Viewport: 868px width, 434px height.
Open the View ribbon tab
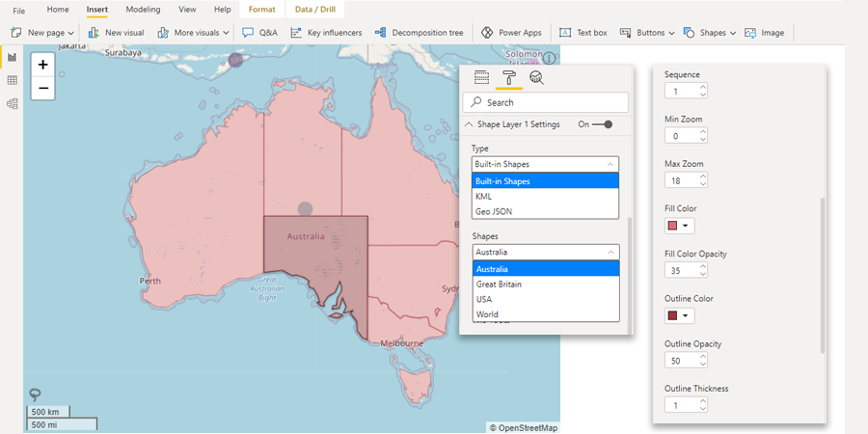coord(187,10)
